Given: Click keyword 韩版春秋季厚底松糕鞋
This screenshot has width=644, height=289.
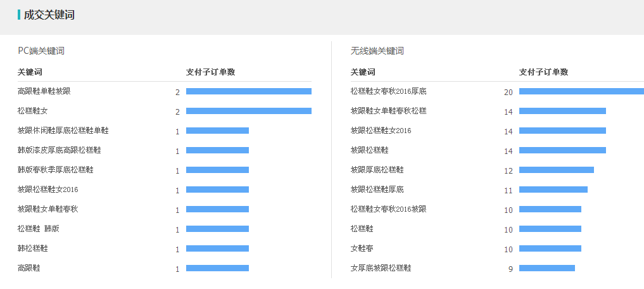Looking at the screenshot, I should click(56, 170).
